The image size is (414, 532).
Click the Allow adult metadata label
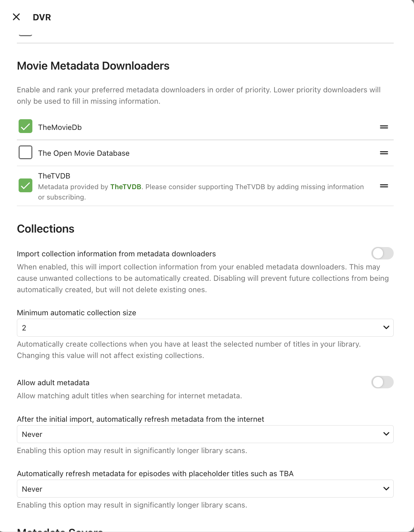[x=53, y=383]
